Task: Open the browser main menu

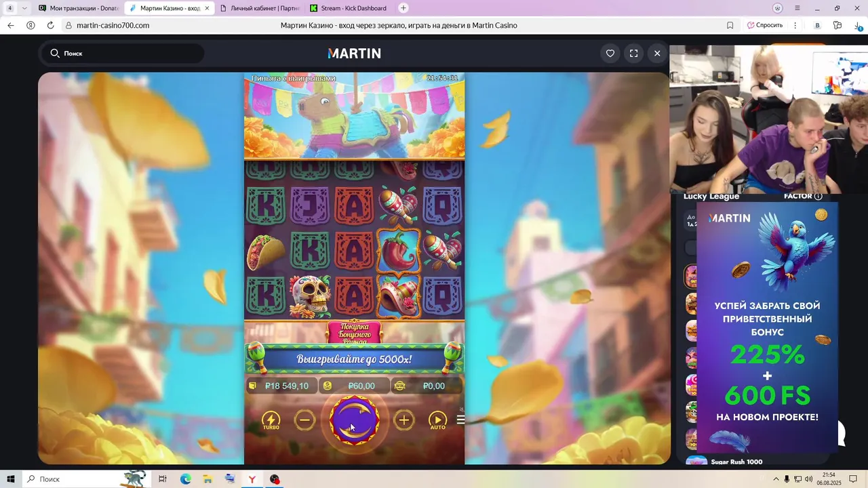Action: pos(797,8)
